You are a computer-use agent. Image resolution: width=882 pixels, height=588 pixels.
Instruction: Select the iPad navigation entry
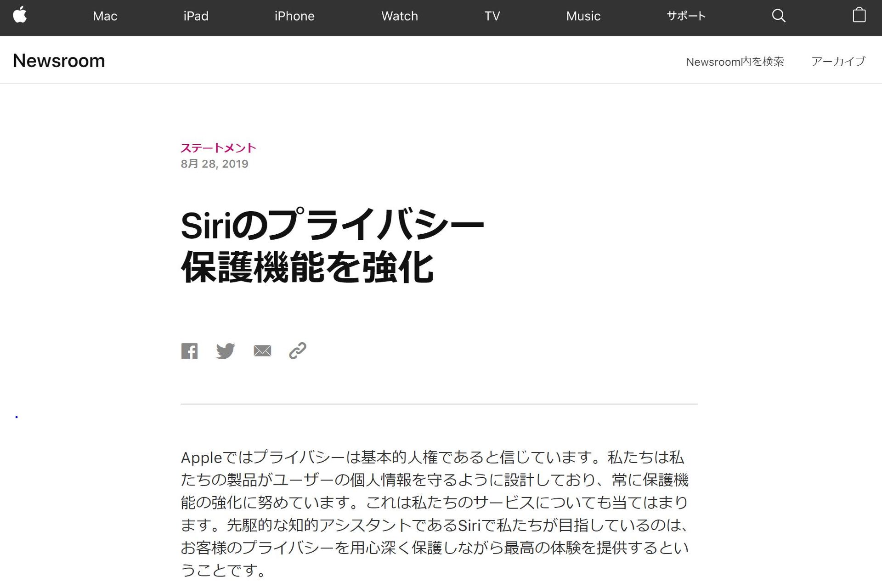[196, 16]
